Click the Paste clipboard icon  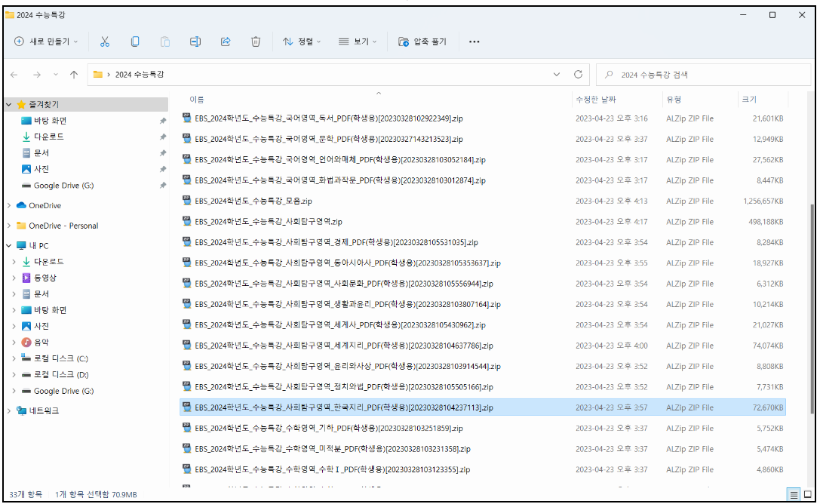tap(164, 41)
